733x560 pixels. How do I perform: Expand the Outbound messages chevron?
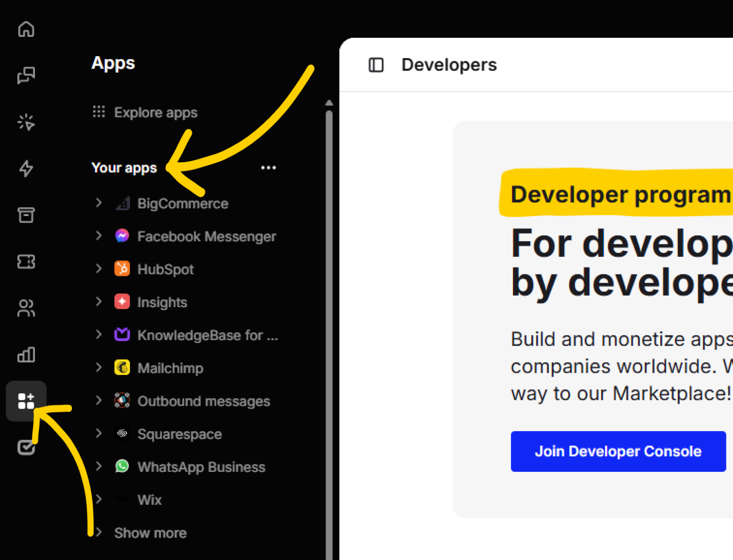[x=99, y=400]
